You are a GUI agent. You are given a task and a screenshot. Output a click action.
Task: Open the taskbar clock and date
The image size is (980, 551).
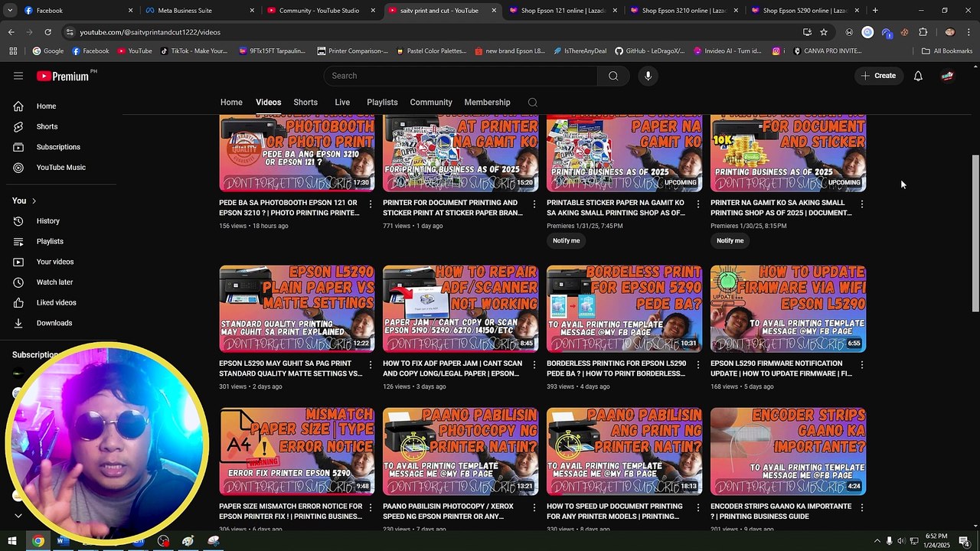pos(936,541)
